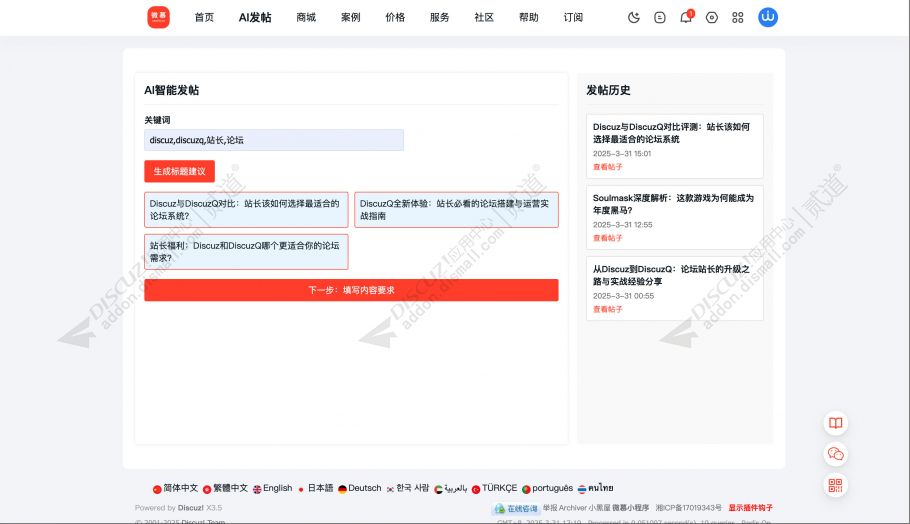The width and height of the screenshot is (910, 524).
Task: Open 服务 in navigation
Action: pos(439,17)
